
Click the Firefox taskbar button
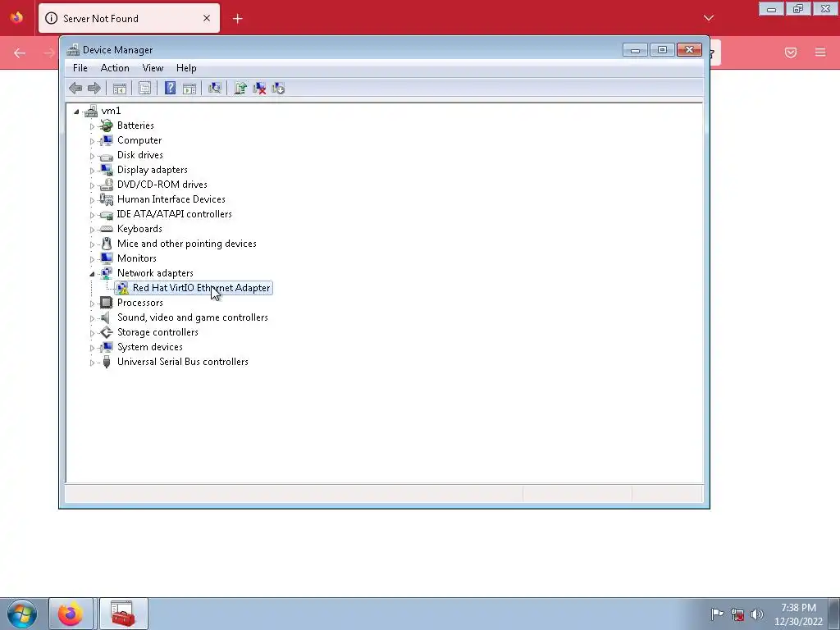(x=71, y=614)
